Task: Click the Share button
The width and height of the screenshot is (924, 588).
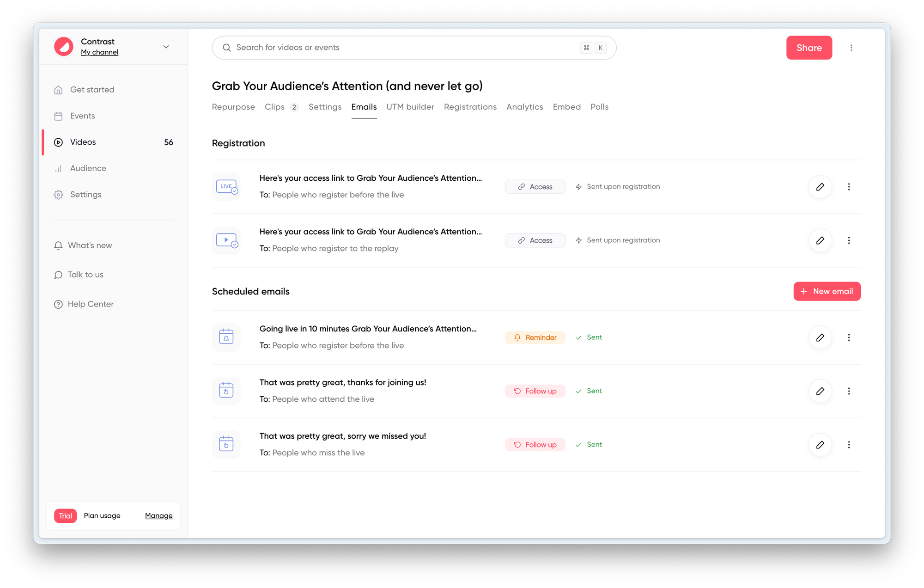Action: tap(809, 47)
